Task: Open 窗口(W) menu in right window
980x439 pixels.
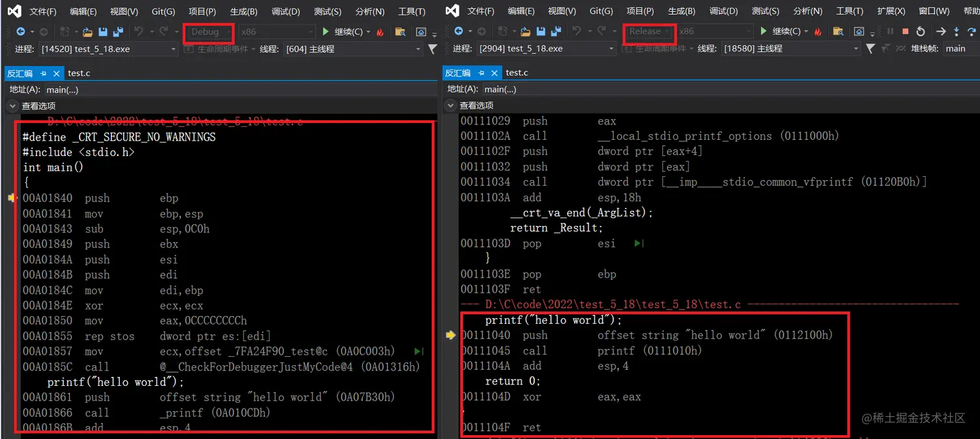Action: click(x=935, y=11)
